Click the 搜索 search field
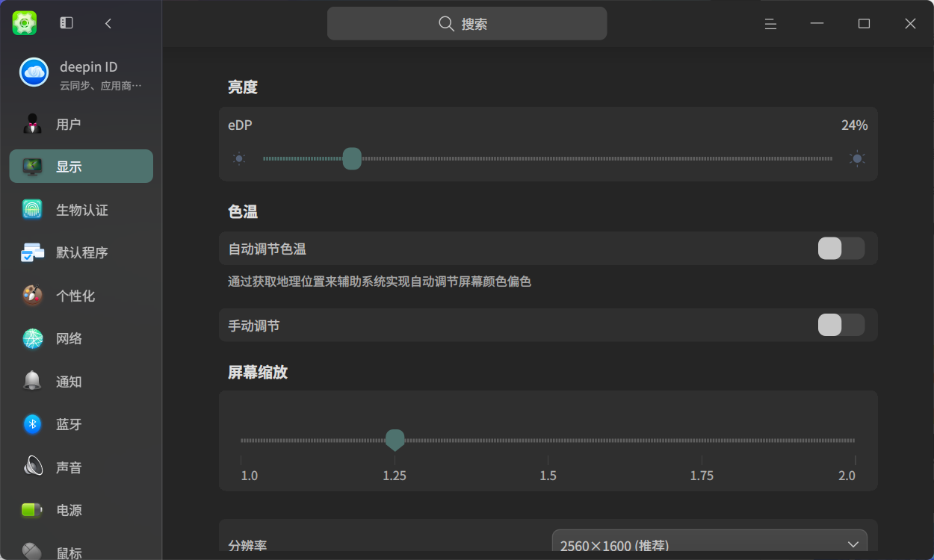The width and height of the screenshot is (934, 560). [467, 24]
